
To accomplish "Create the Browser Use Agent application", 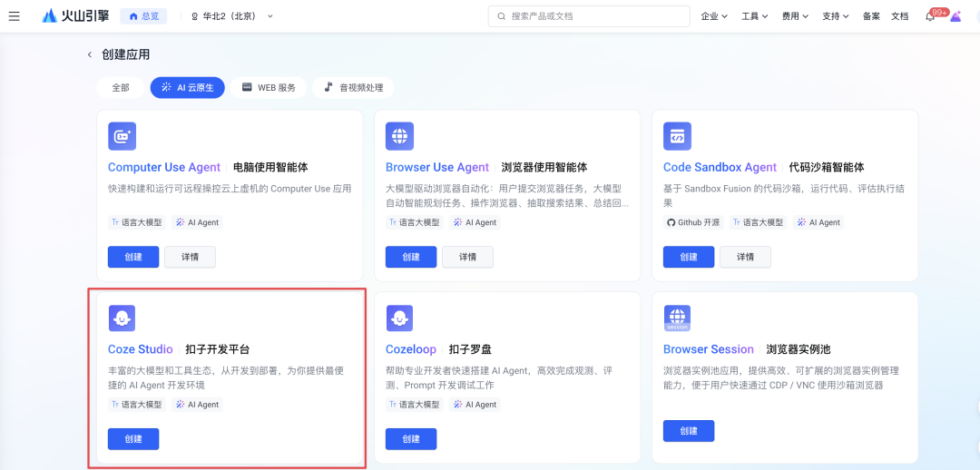I will [x=411, y=257].
